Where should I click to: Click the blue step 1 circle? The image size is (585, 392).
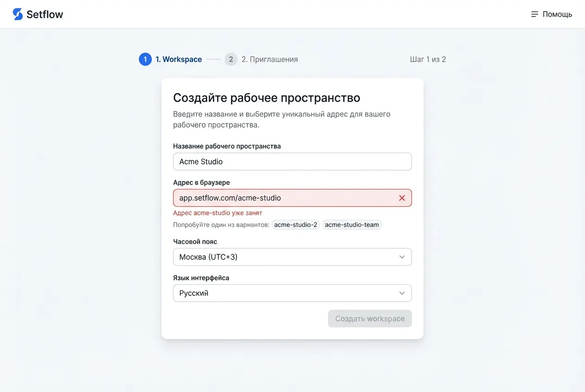click(145, 59)
